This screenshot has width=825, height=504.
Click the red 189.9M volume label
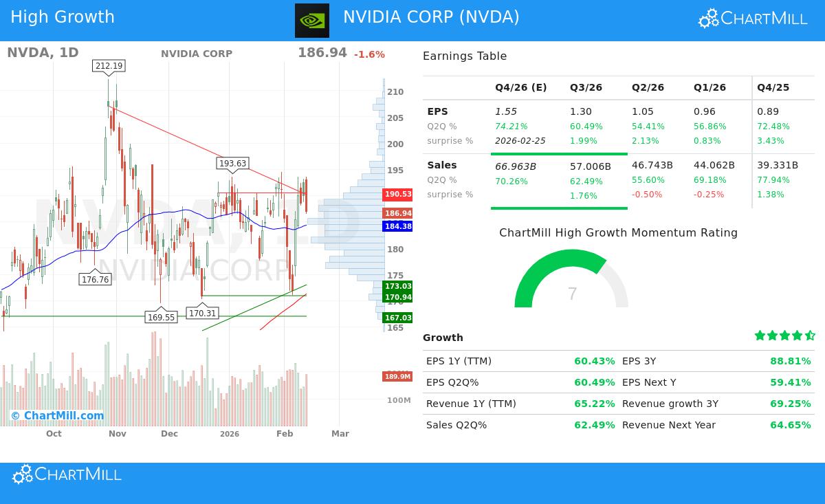click(x=398, y=376)
